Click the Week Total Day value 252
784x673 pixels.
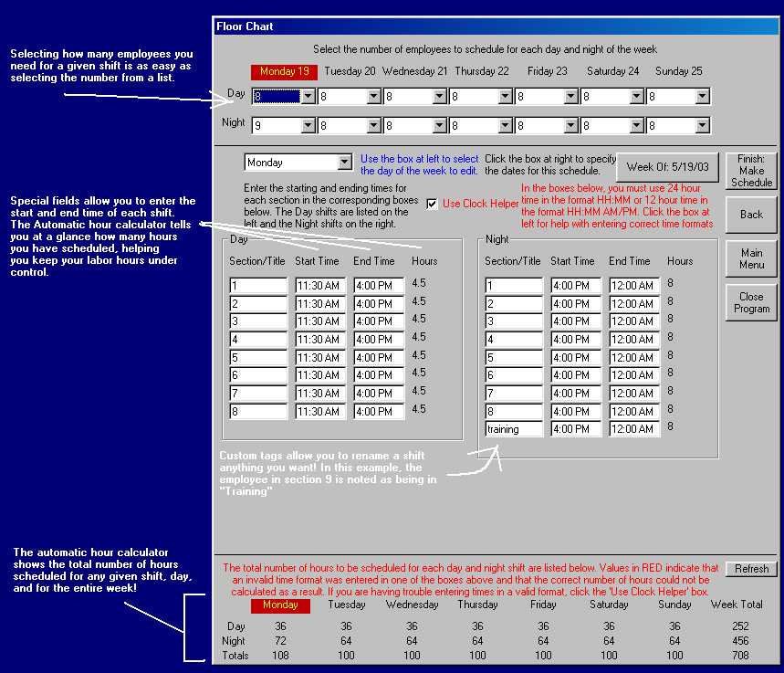pos(740,626)
